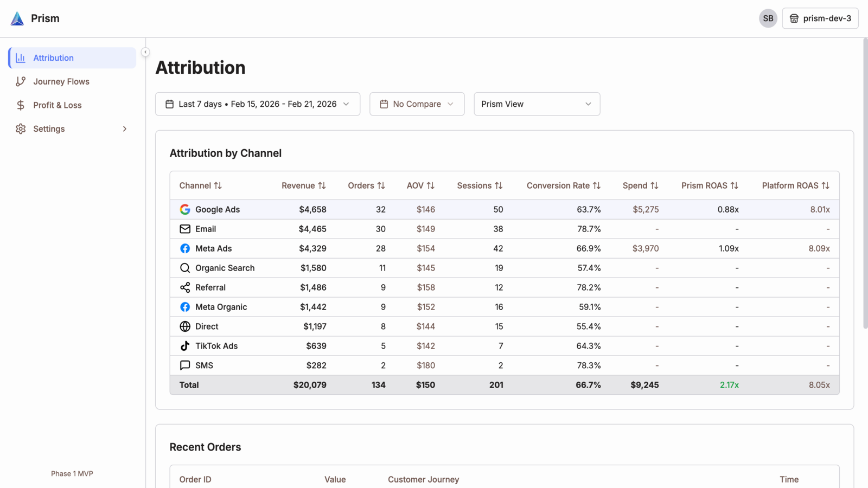Click the SMS chat bubble icon
Screen dimensions: 868x488
tap(185, 365)
